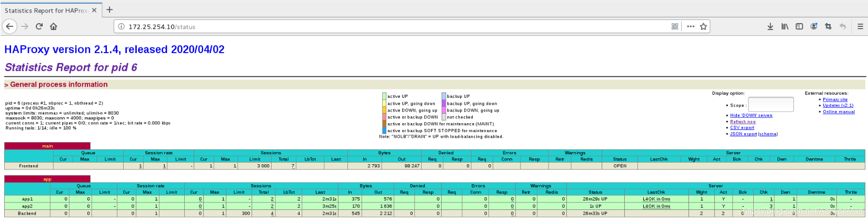
Task: Open the Online manual link
Action: click(839, 112)
